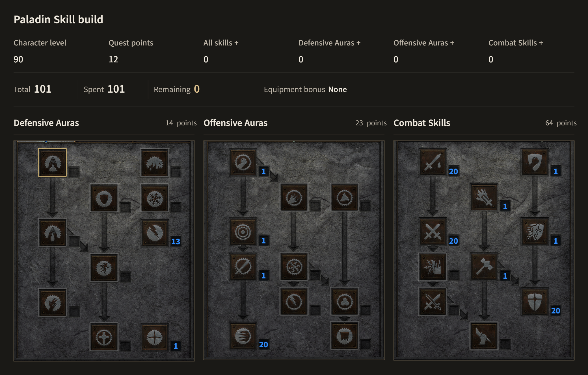Click the Holy Bolt skill icon
588x375 pixels.
484,197
